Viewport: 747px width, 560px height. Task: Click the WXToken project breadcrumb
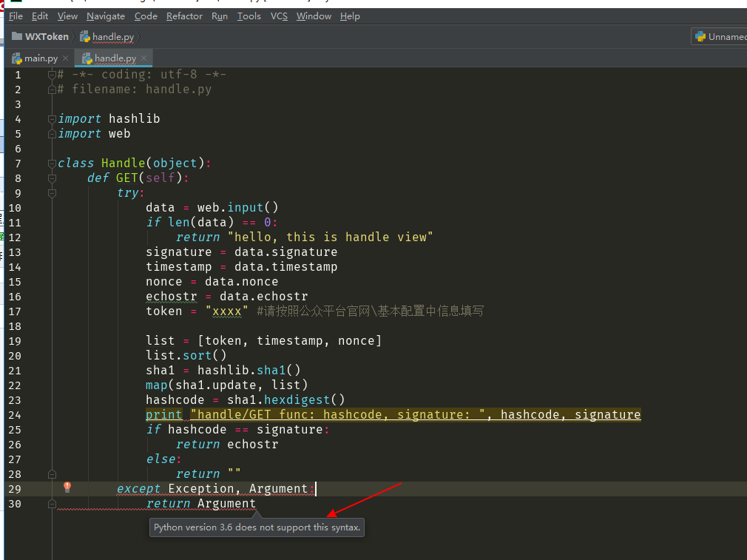pos(47,36)
